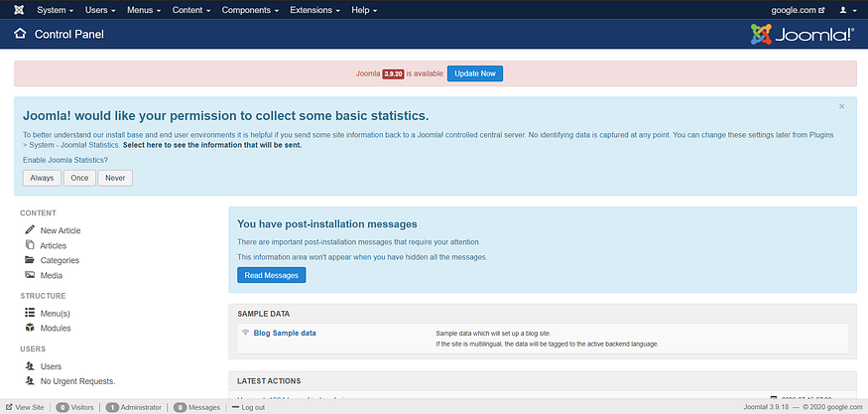
Task: Click the Visitors count badge
Action: (x=62, y=407)
